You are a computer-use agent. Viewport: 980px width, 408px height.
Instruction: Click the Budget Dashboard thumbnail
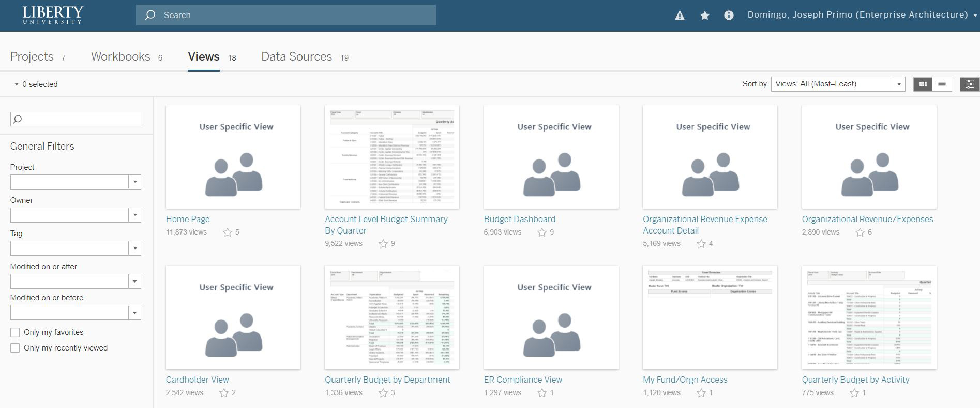551,157
